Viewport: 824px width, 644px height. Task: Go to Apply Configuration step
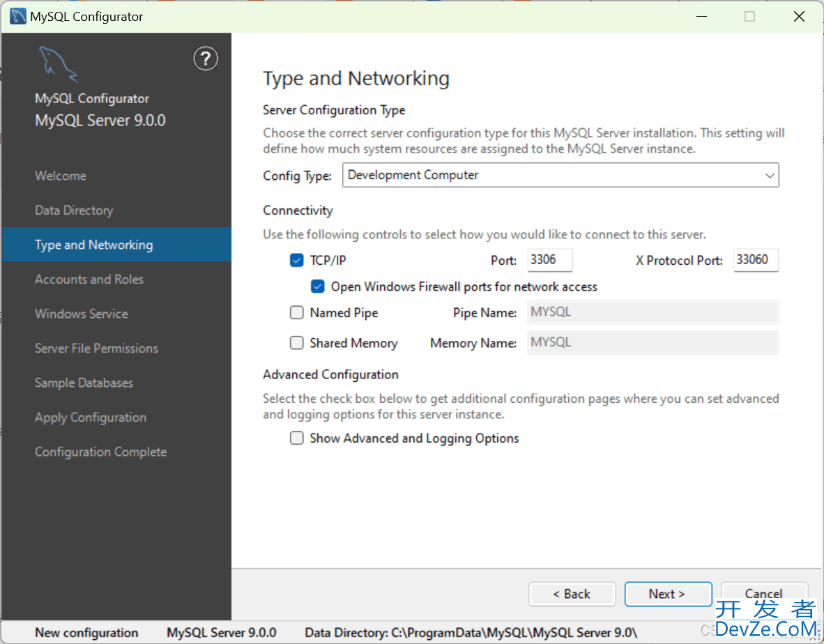[91, 417]
